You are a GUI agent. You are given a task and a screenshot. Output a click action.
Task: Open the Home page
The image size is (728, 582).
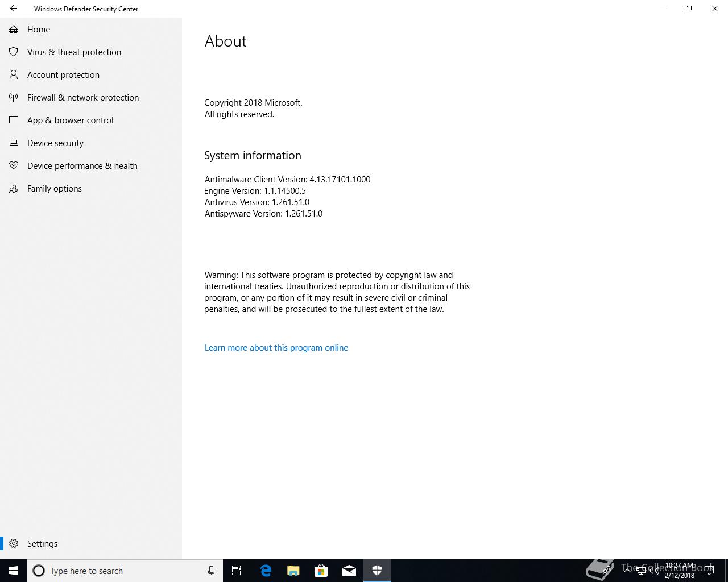coord(91,30)
